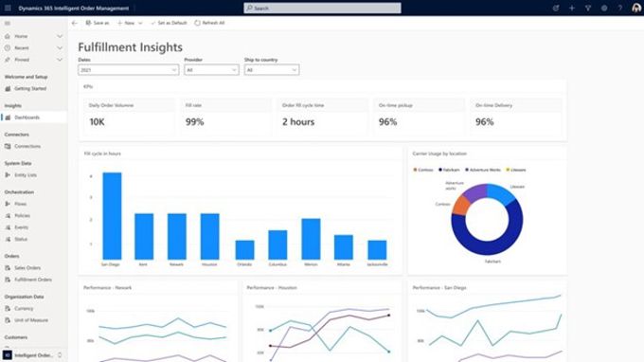Click the Save as button

[98, 23]
